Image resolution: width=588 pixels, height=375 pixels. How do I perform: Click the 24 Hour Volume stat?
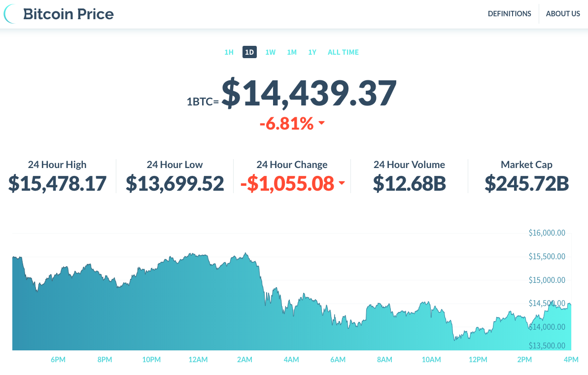coord(409,183)
